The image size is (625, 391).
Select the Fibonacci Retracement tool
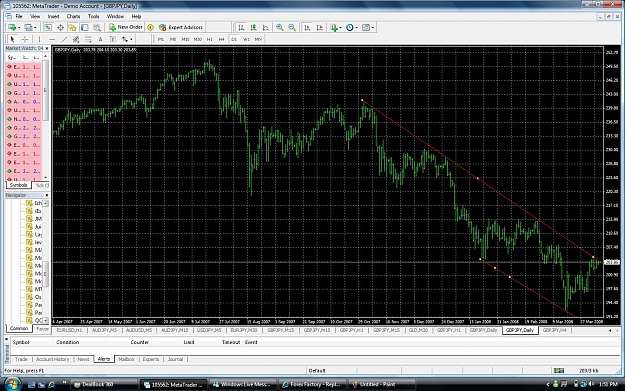click(x=88, y=39)
